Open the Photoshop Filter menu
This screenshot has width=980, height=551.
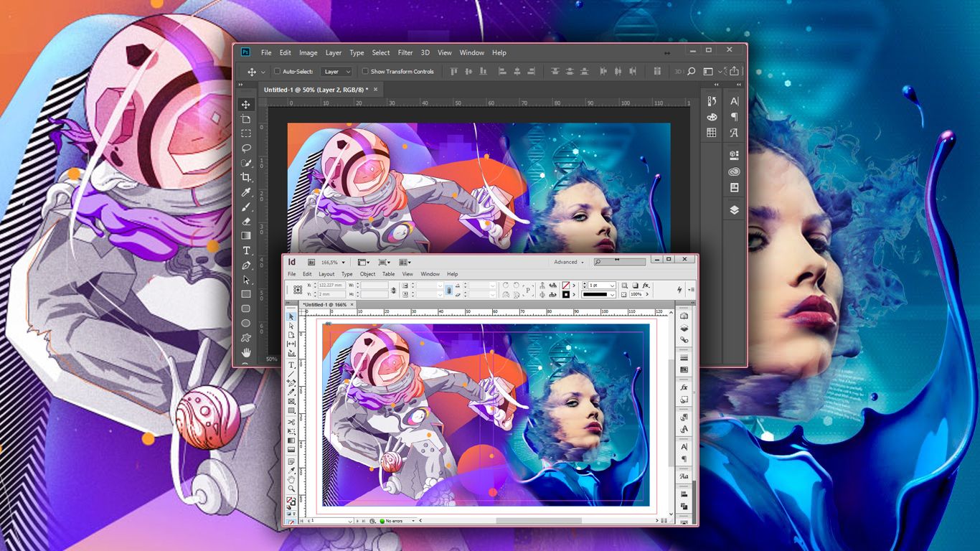tap(405, 52)
